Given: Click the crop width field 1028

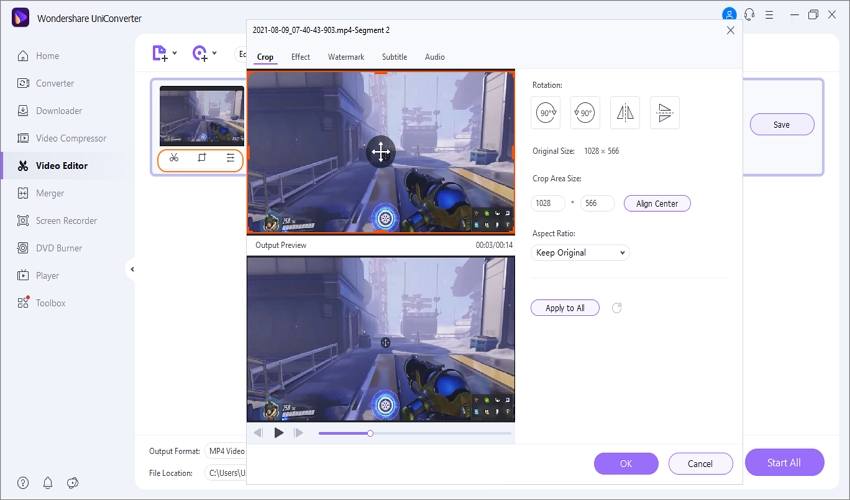Looking at the screenshot, I should [x=548, y=203].
